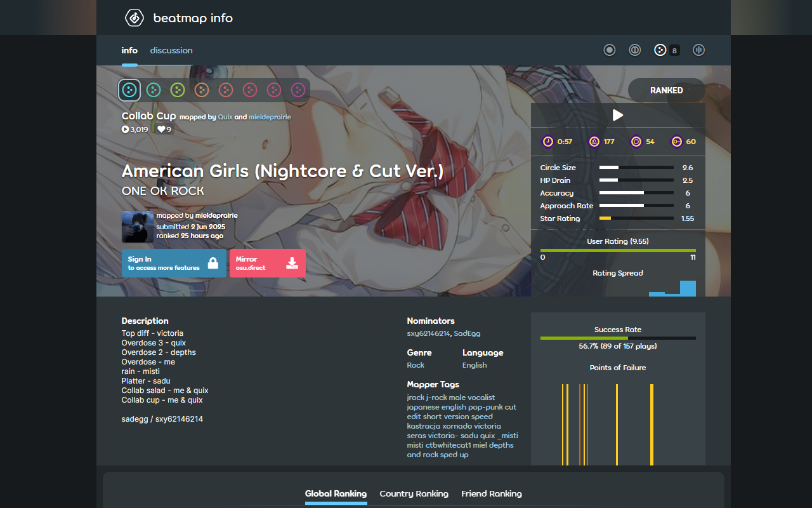Click the 'jrock' mapper tag

416,398
